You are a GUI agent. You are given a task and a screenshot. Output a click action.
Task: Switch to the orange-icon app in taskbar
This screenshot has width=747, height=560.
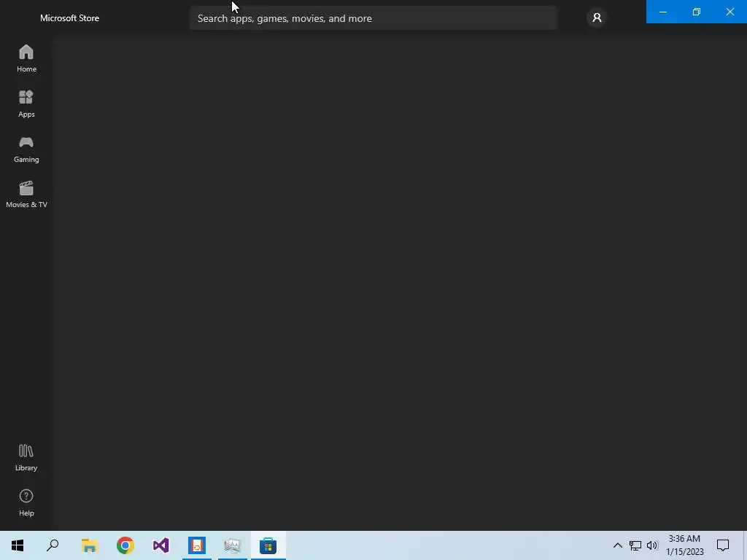tap(197, 545)
